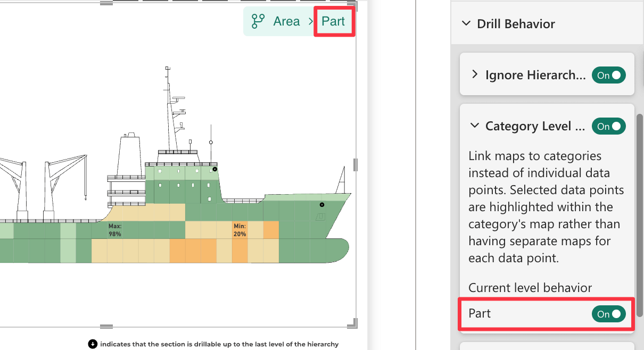Collapse the Drill Behavior section
Image resolution: width=644 pixels, height=350 pixels.
click(466, 24)
